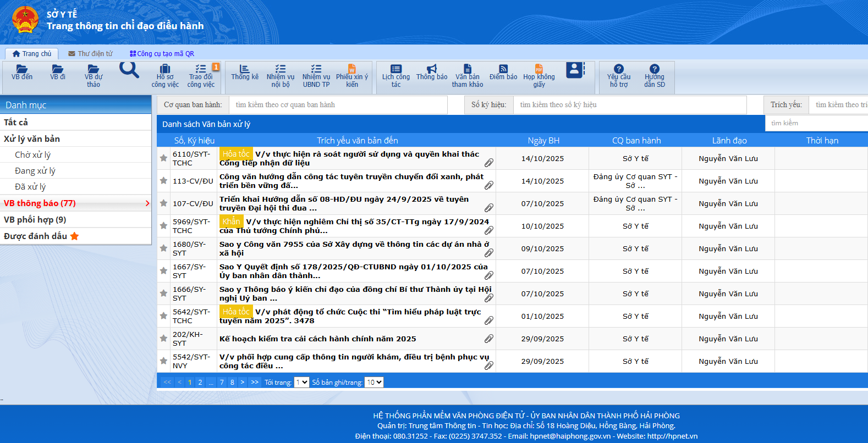The image size is (868, 443).
Task: Toggle star on document 113-CV/ĐU
Action: tap(163, 181)
